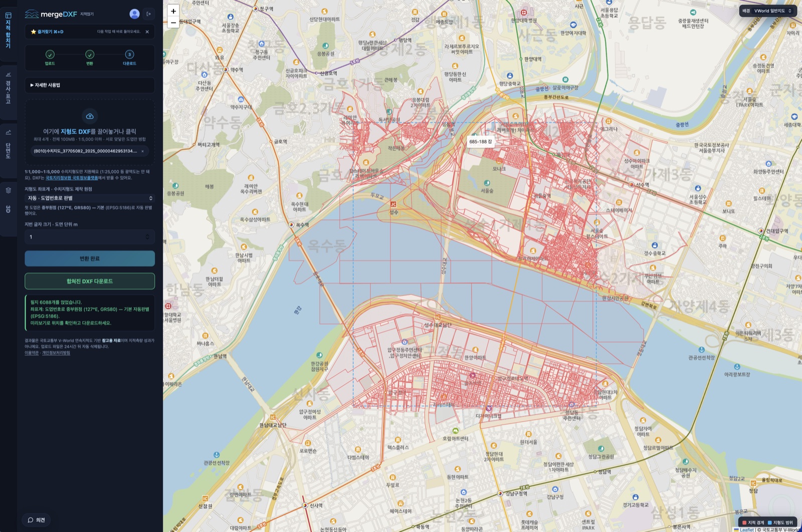
Task: Click the 업로드 step checkmark circle
Action: click(x=50, y=55)
